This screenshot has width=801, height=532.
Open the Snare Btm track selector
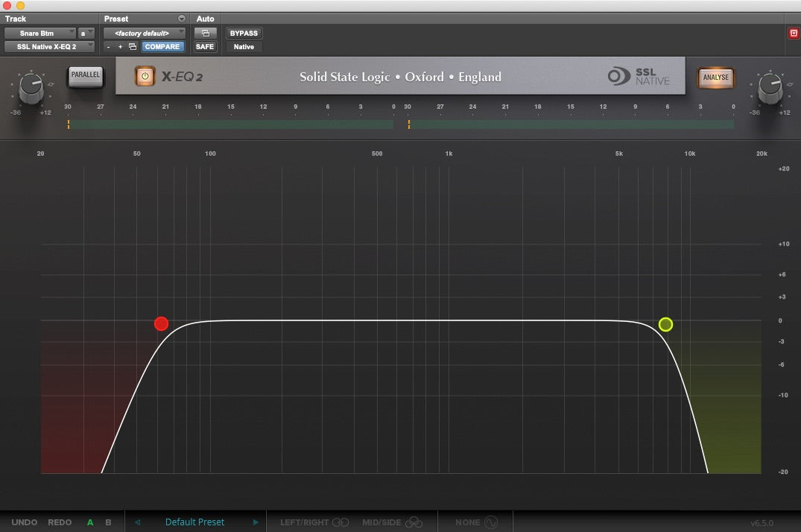tap(39, 34)
